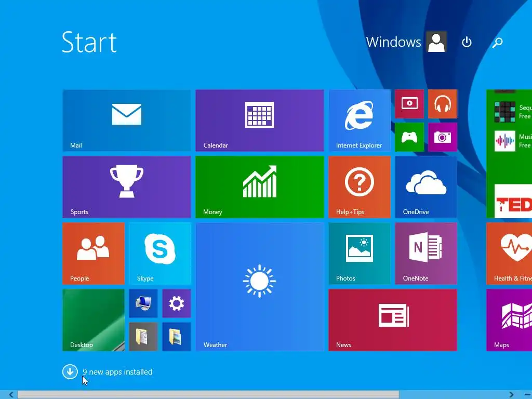Open the Help+Tips tile
The height and width of the screenshot is (399, 532).
click(x=360, y=187)
